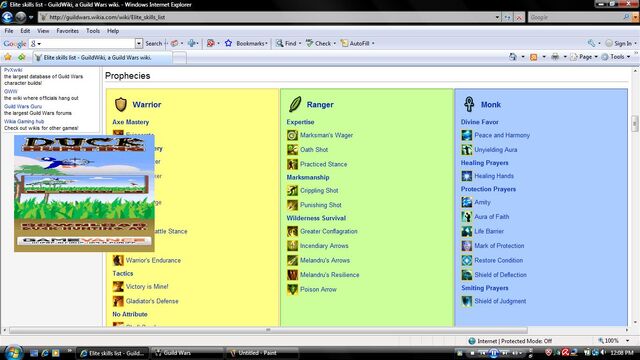Open the address bar history dropdown

[x=497, y=18]
